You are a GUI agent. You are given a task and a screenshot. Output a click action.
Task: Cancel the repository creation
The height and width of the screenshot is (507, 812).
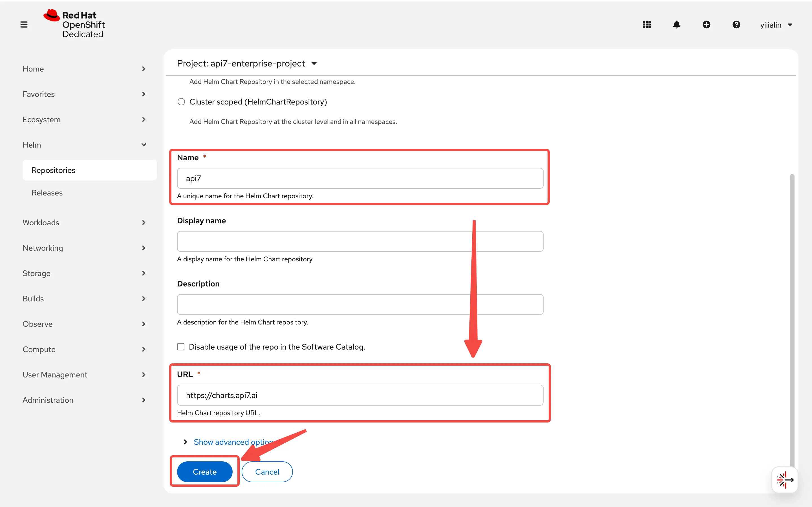tap(267, 472)
